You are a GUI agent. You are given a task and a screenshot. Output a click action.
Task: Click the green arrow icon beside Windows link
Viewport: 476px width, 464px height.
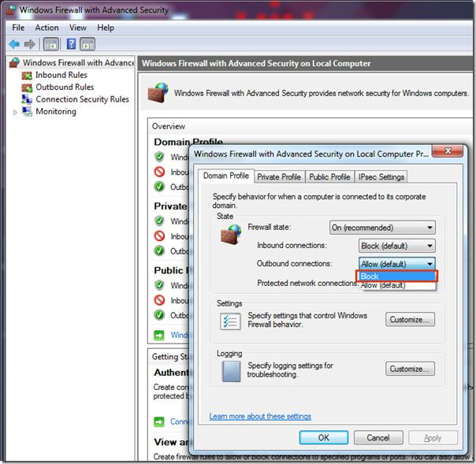coord(159,335)
